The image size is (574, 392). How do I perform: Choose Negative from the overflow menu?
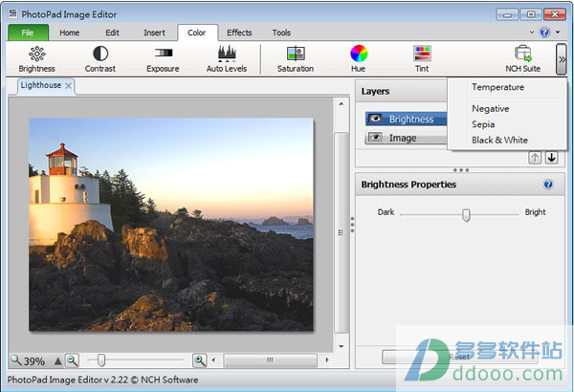pos(491,109)
